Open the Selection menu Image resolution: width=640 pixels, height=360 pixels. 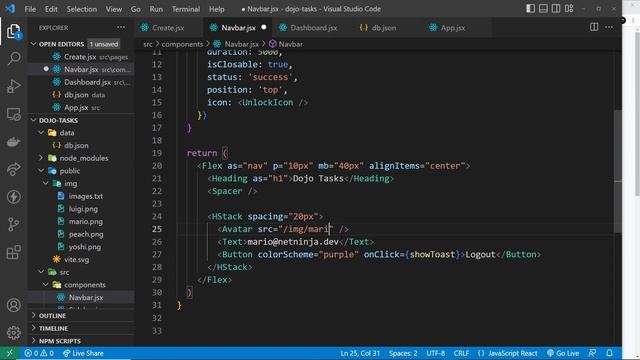pos(82,9)
